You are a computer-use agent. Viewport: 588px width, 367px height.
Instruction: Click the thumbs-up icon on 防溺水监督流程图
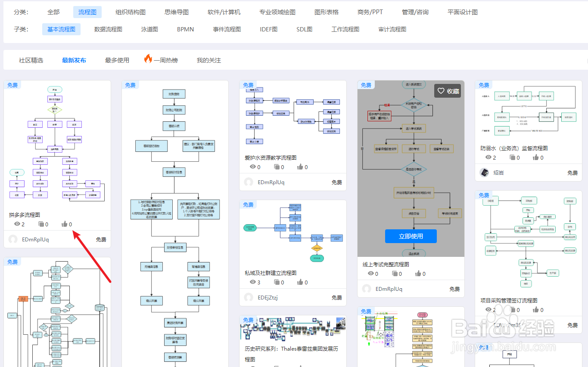coord(535,157)
